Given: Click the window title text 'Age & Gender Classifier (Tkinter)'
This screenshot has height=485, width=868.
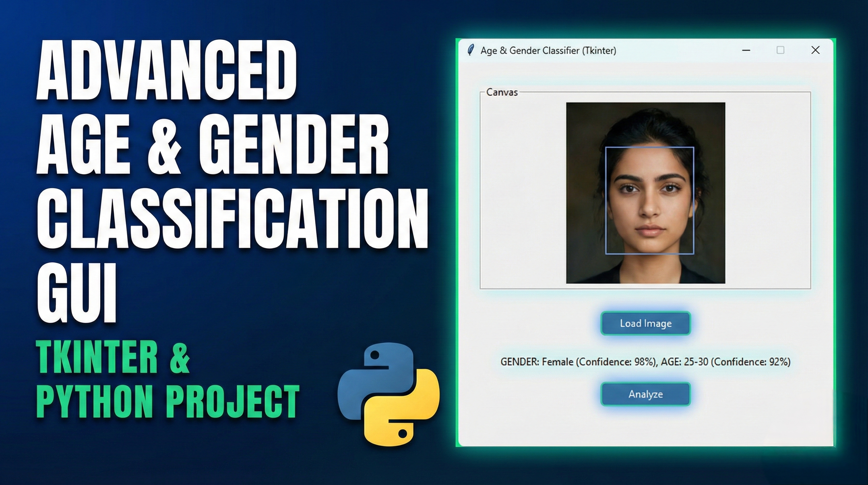Looking at the screenshot, I should click(x=548, y=51).
